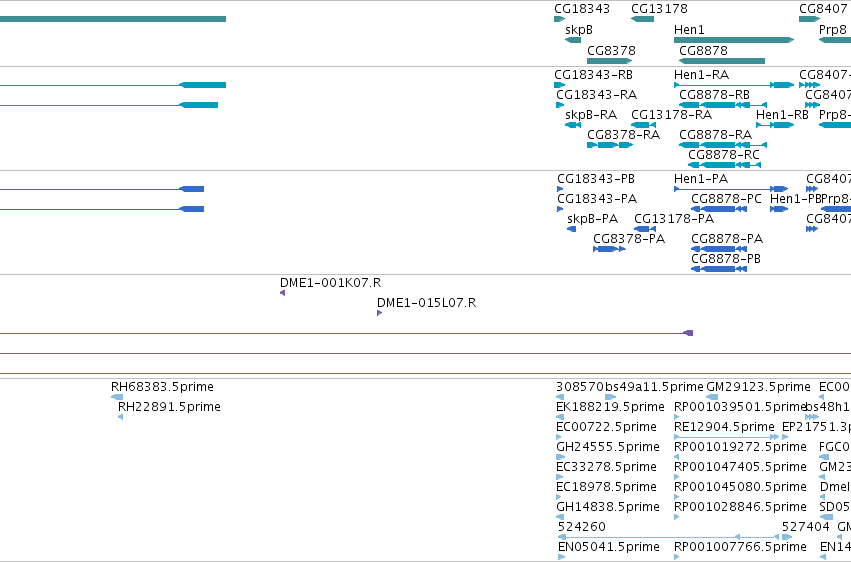Image resolution: width=851 pixels, height=562 pixels.
Task: Click the CG8878-PA coding label
Action: 727,239
